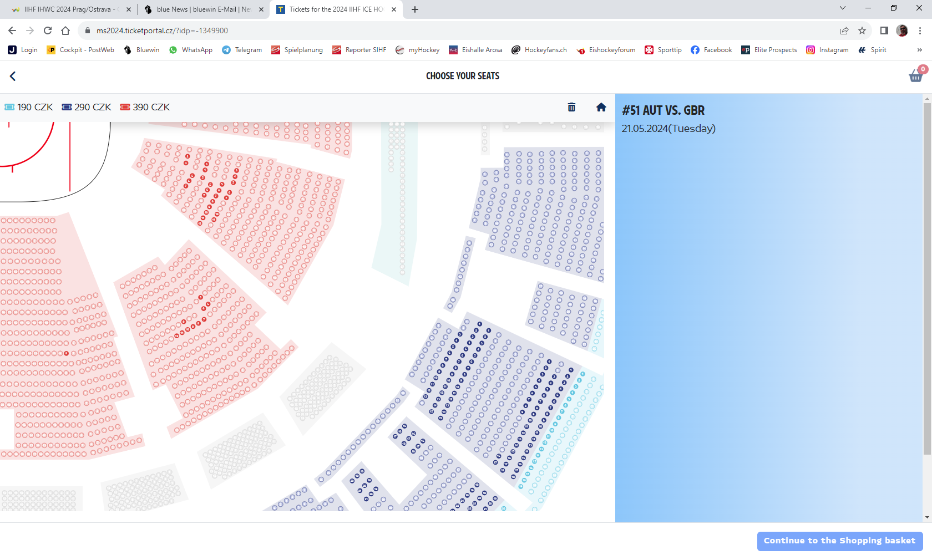Open the Chrome three-dot menu
Viewport: 932px width, 560px height.
920,30
